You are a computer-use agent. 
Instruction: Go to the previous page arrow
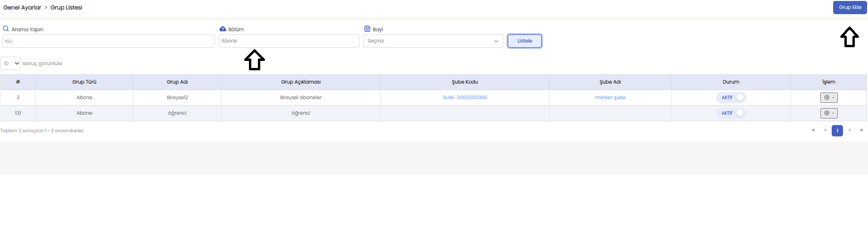click(825, 130)
